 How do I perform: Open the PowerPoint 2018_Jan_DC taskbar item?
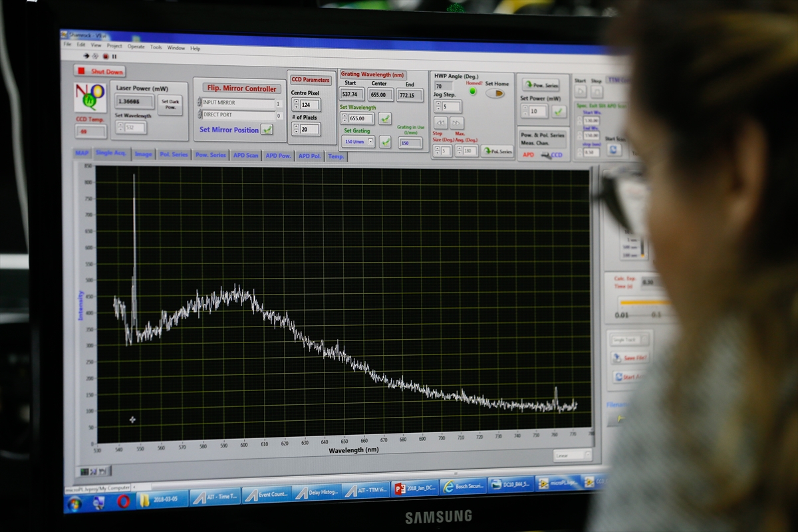tap(415, 489)
